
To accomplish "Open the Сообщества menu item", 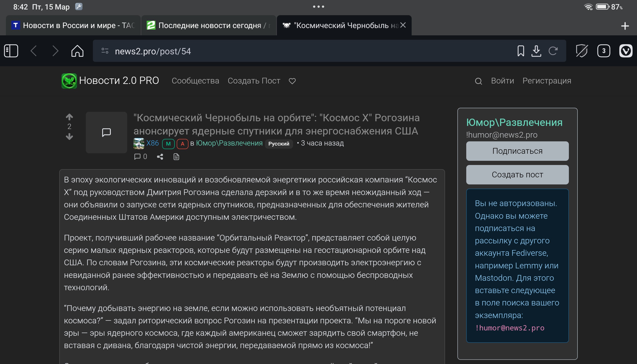I will click(x=195, y=81).
